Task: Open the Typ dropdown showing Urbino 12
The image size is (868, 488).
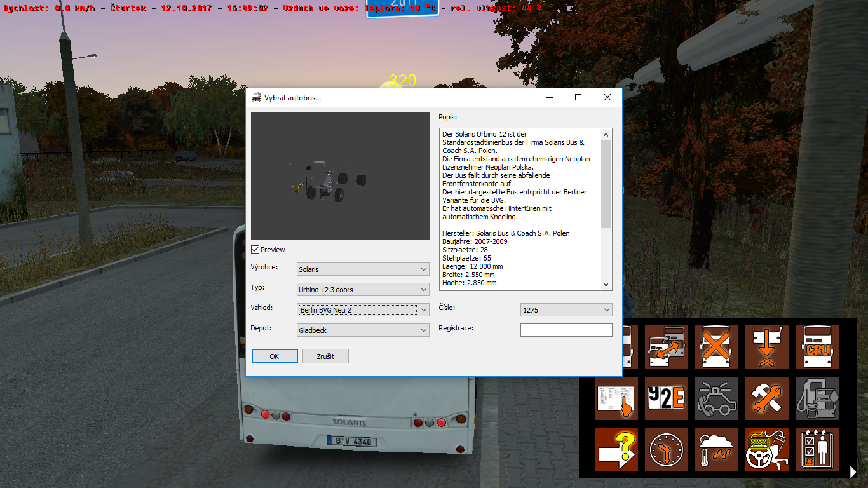Action: tap(363, 290)
